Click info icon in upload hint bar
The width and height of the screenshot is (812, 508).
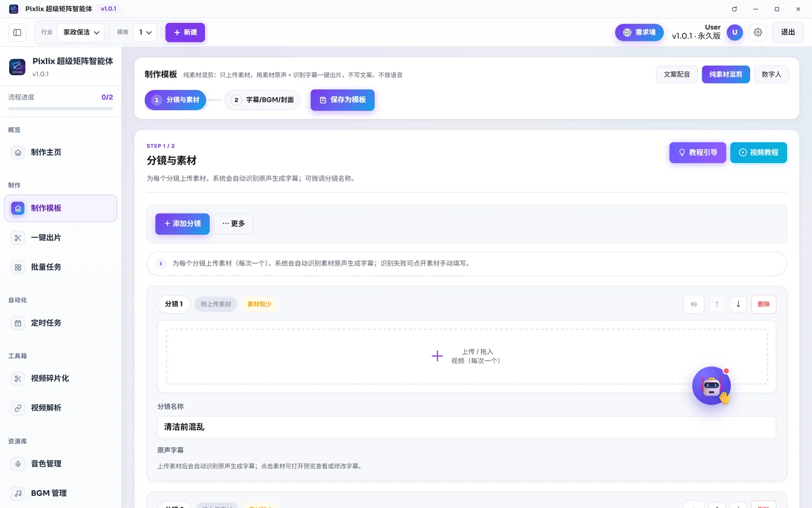pyautogui.click(x=161, y=264)
